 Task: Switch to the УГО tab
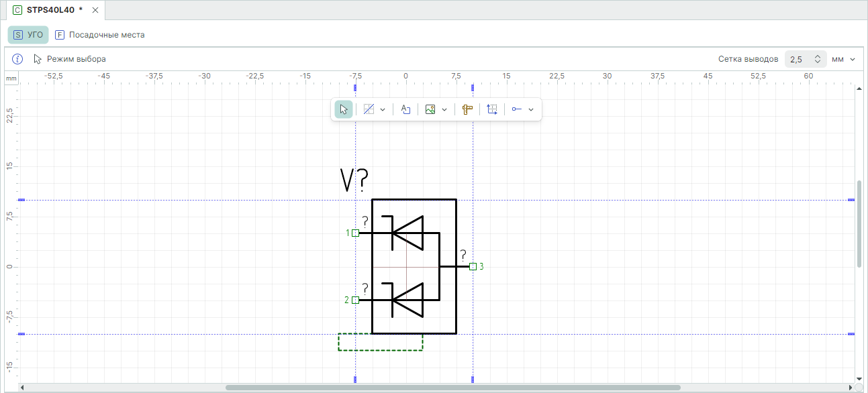[28, 35]
